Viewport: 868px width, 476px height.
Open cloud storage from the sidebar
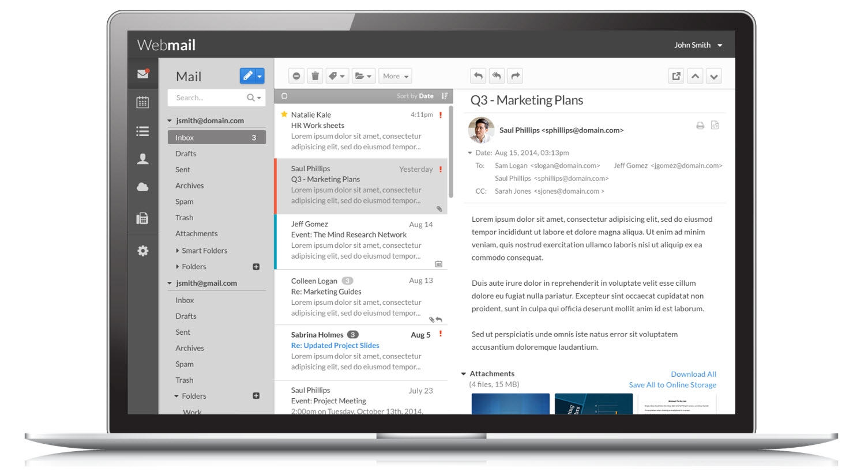click(x=142, y=187)
